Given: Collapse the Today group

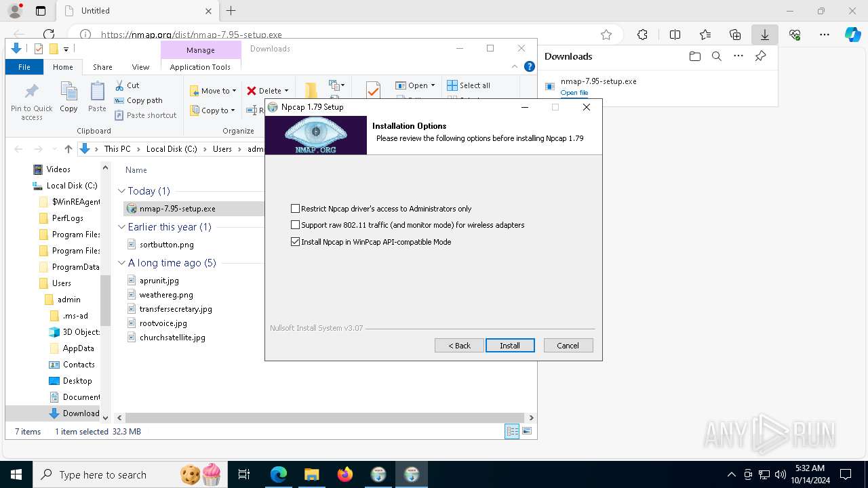Looking at the screenshot, I should [122, 191].
